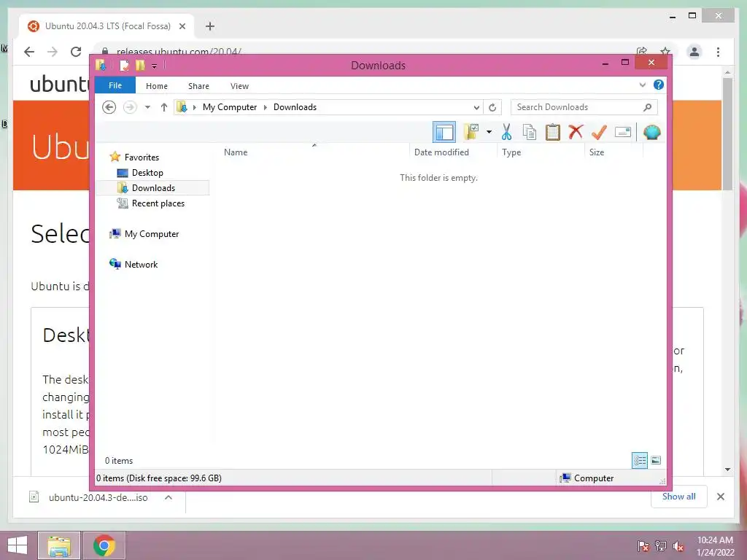The image size is (747, 560).
Task: Expand arrow after My Computer in address bar
Action: (266, 107)
